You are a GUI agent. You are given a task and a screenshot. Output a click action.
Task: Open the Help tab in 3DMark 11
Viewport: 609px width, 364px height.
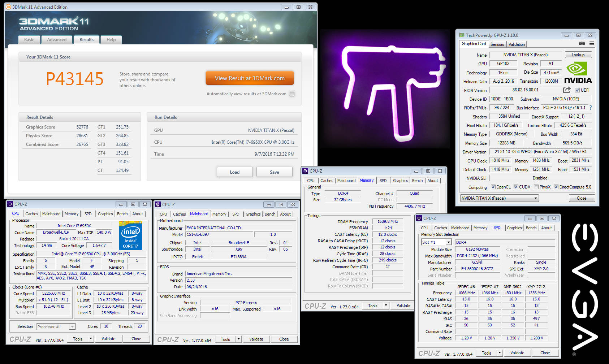point(111,40)
